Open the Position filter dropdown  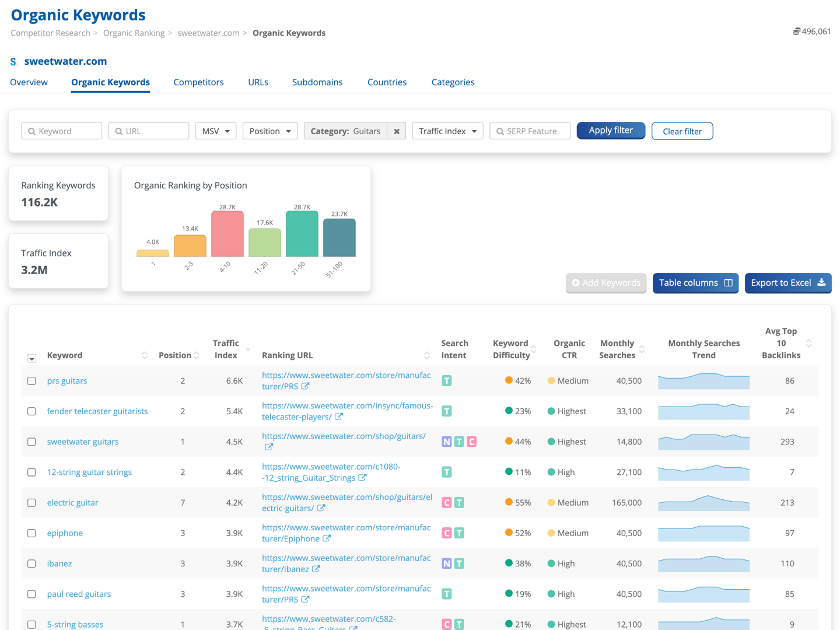pos(270,131)
